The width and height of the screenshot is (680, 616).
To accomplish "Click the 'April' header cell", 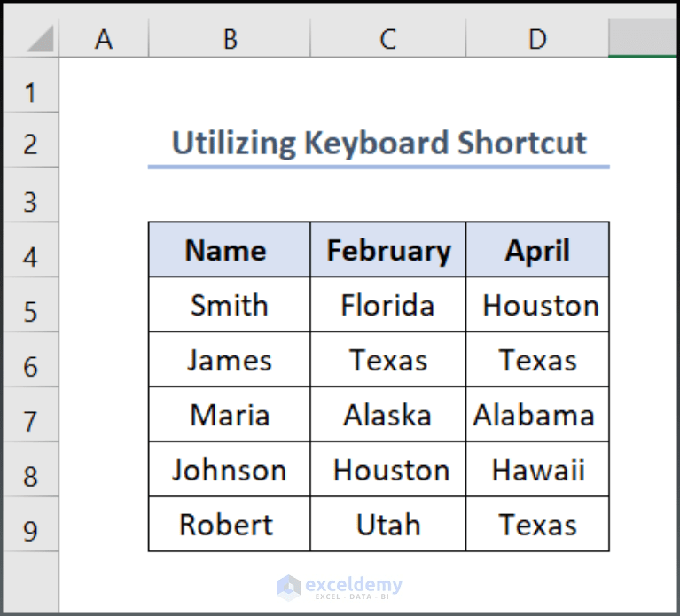I will tap(537, 250).
